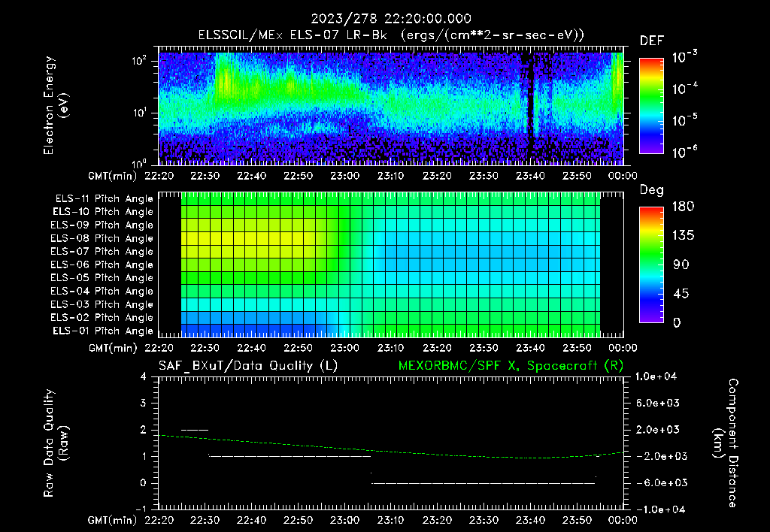Click the Raw Data Quality (Raw) axis label
This screenshot has height=532, width=770.
(x=56, y=443)
